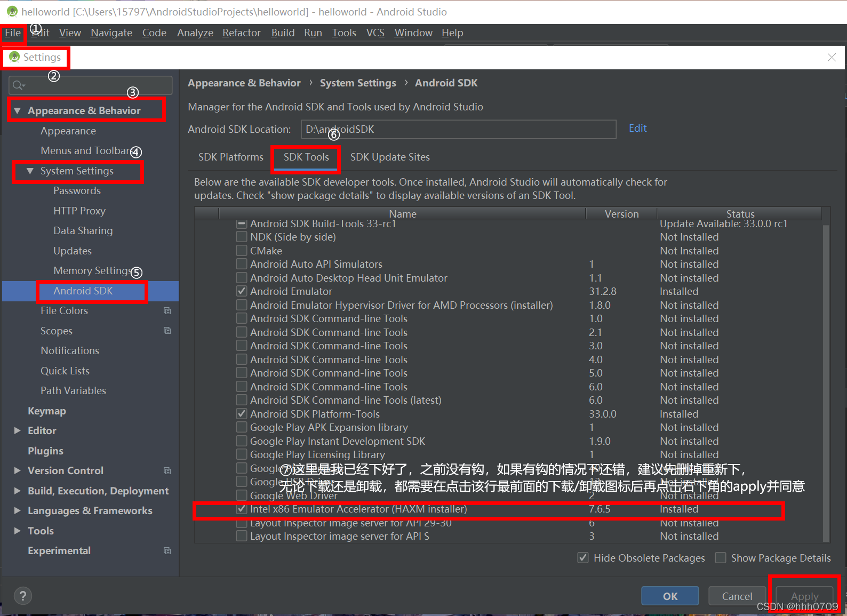Image resolution: width=847 pixels, height=616 pixels.
Task: Check Layout Inspector image server API S
Action: [242, 536]
